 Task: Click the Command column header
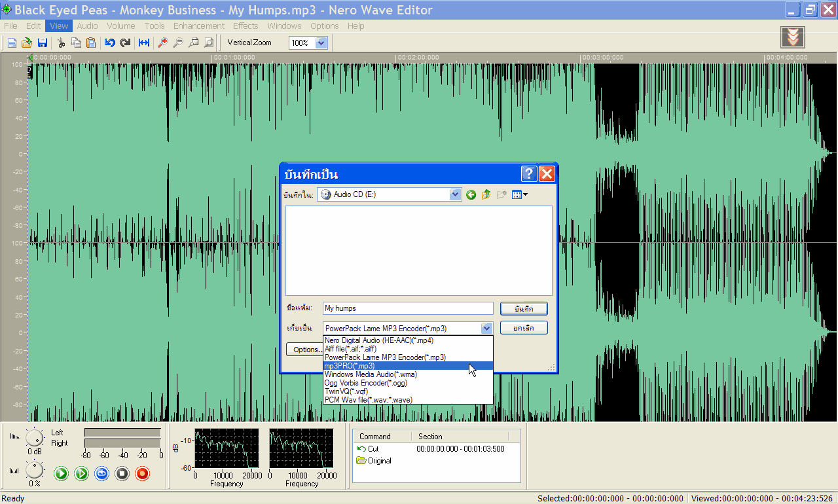(x=383, y=437)
